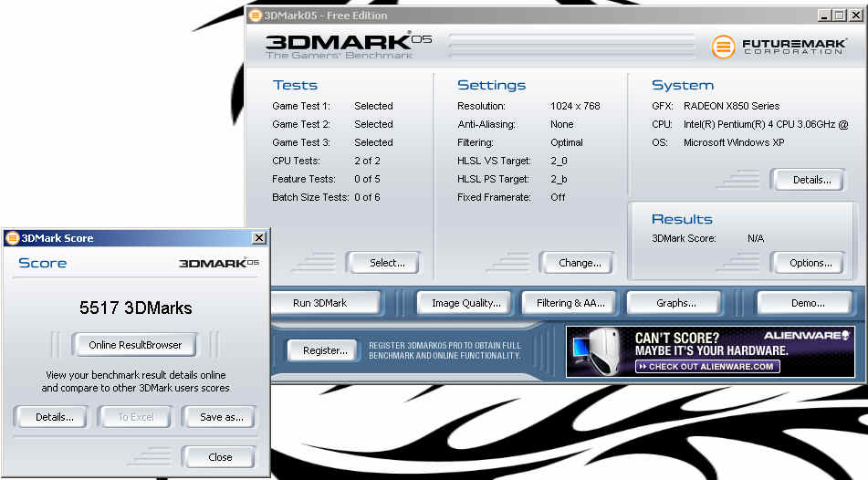
Task: Click the 3DMark Score N/A value
Action: click(756, 238)
